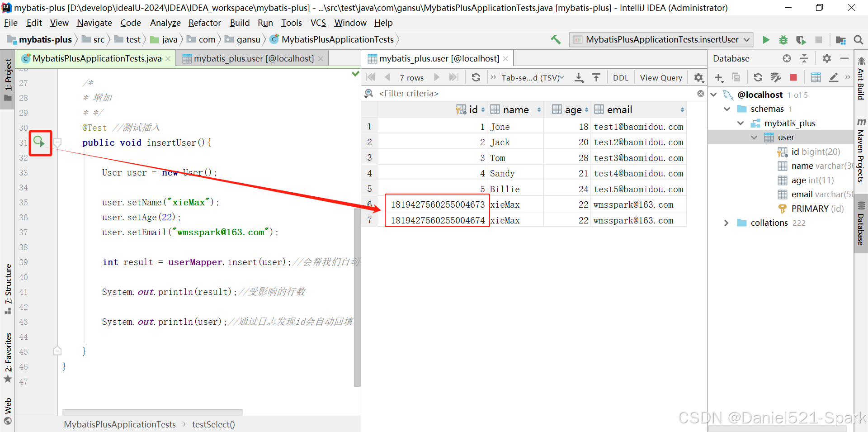Refresh the Database panel
Screen dimensions: 868x432
(x=758, y=77)
